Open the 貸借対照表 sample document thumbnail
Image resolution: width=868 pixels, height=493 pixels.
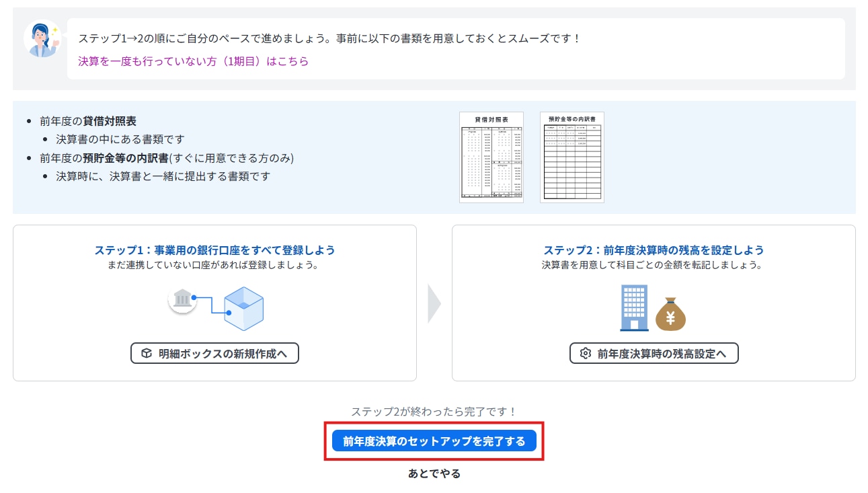point(491,157)
